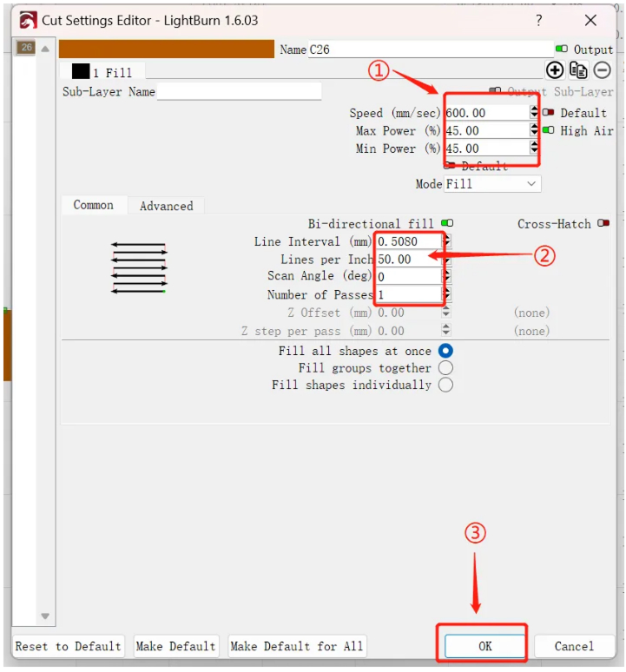The width and height of the screenshot is (626, 672).
Task: Click Make Default for All button
Action: tap(297, 646)
